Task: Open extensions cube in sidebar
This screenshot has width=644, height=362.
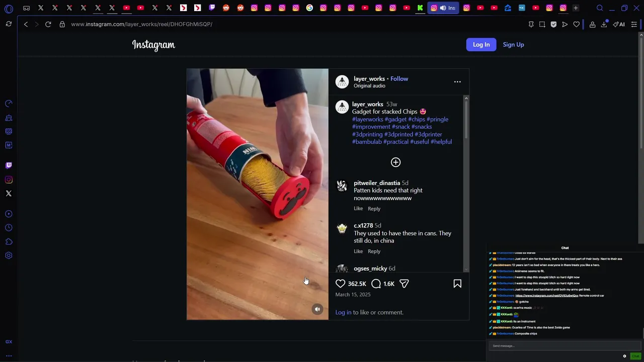Action: pyautogui.click(x=9, y=242)
